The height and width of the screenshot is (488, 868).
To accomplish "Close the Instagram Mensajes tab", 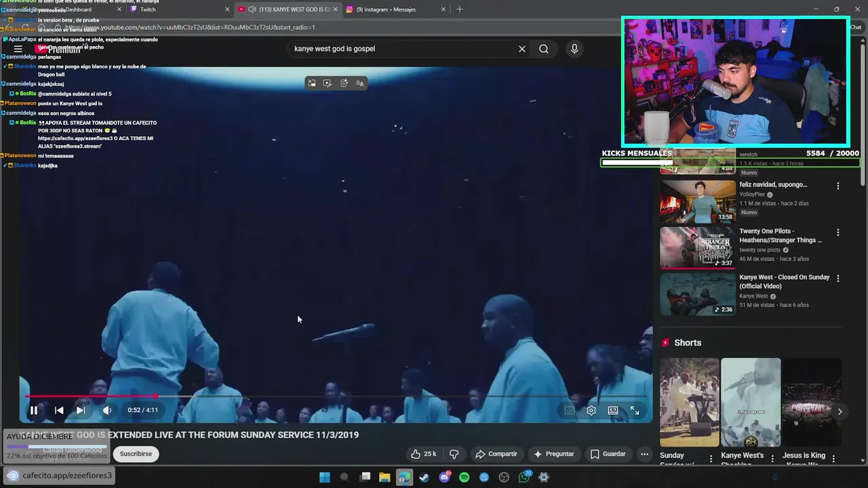I will click(443, 9).
